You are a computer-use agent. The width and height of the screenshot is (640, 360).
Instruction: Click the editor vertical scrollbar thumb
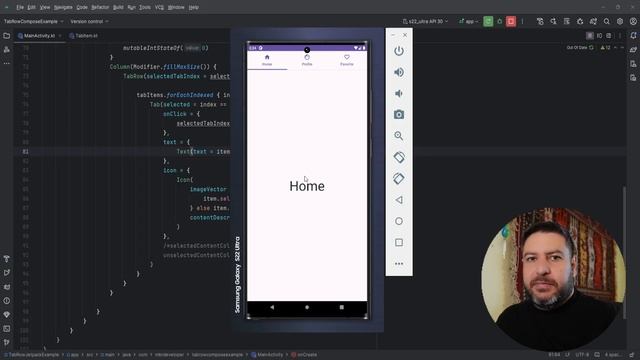pyautogui.click(x=624, y=252)
